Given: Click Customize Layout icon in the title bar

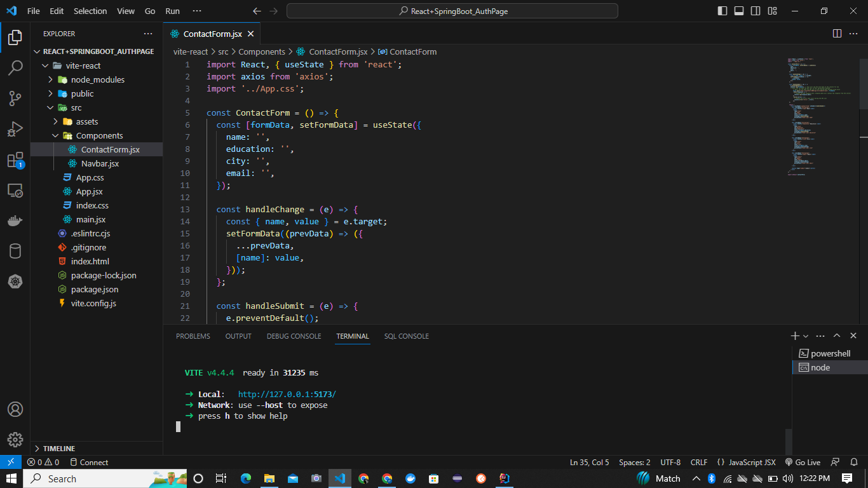Looking at the screenshot, I should pyautogui.click(x=772, y=11).
